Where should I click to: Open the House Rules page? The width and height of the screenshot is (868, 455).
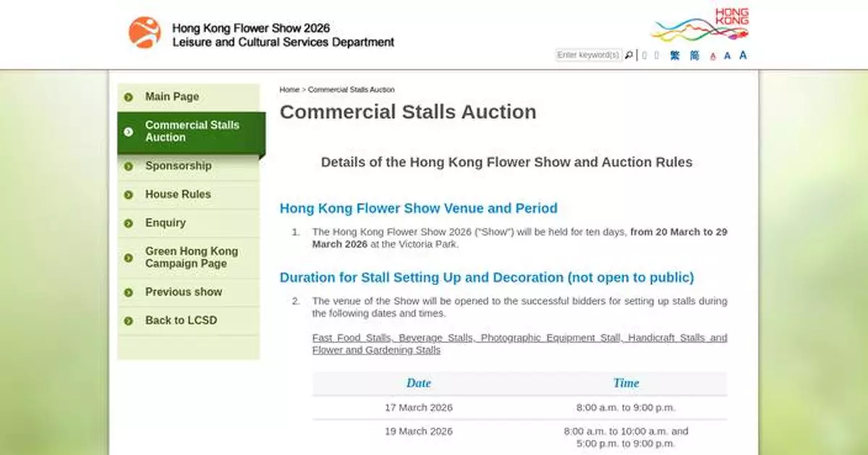click(178, 194)
